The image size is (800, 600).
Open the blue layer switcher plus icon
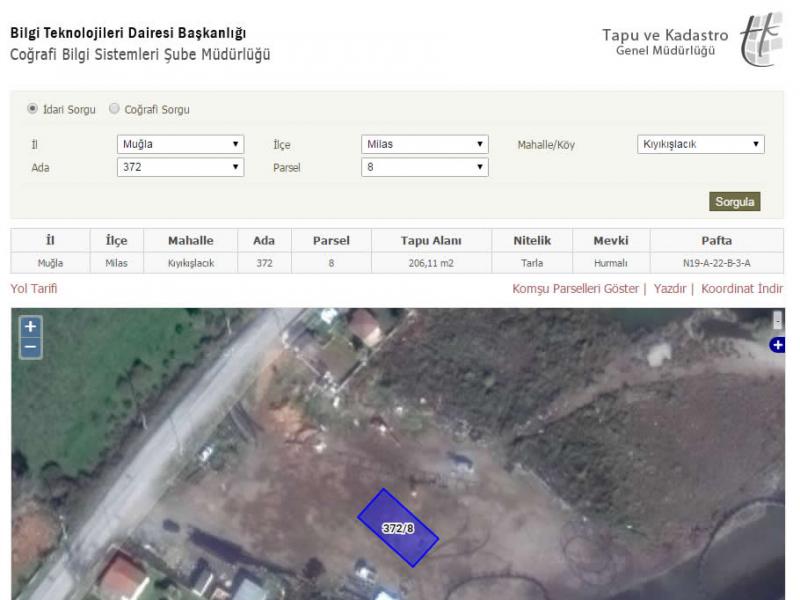(x=777, y=345)
